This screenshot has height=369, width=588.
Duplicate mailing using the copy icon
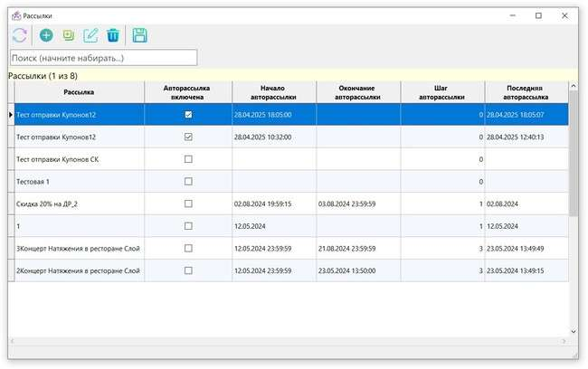69,35
